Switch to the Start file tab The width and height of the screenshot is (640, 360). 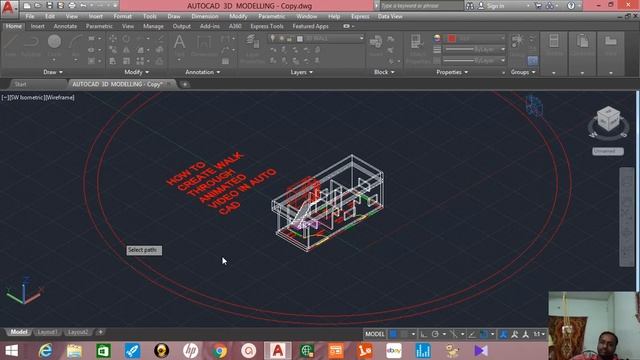(x=20, y=84)
